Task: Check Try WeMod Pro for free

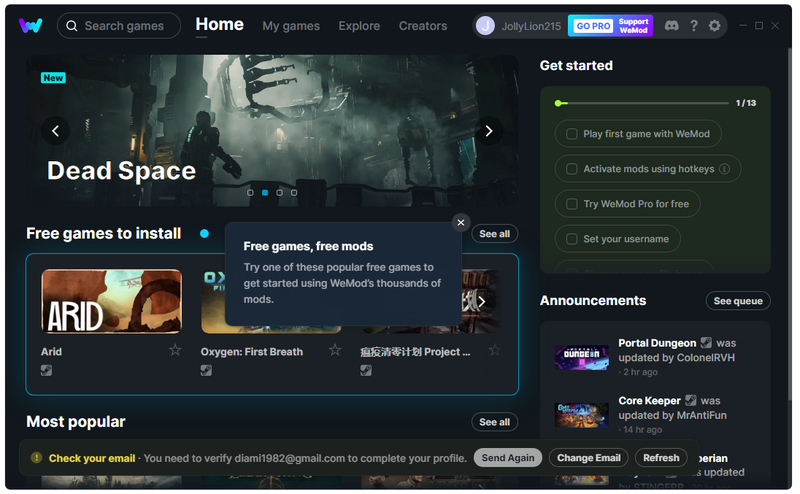Action: click(x=572, y=204)
